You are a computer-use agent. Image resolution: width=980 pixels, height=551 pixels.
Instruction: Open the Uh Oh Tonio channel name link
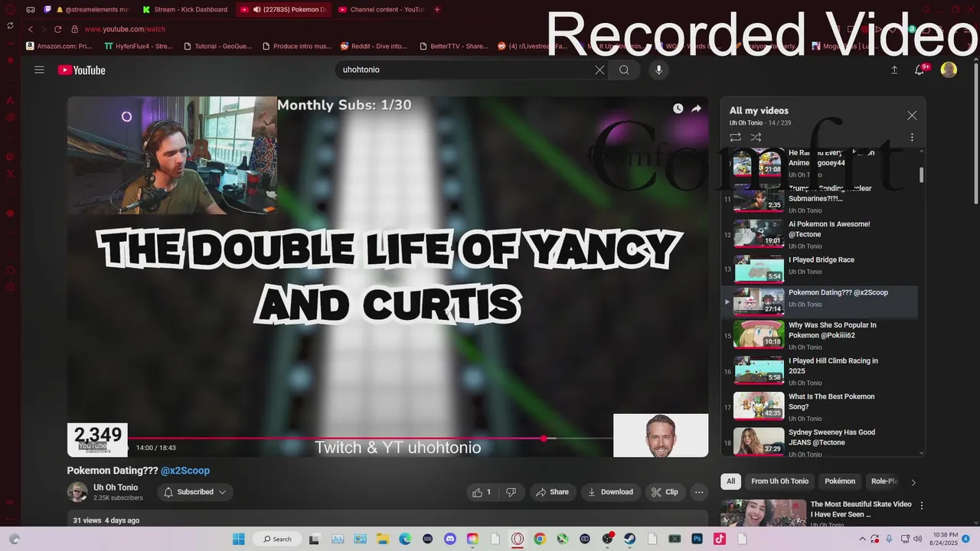point(116,487)
